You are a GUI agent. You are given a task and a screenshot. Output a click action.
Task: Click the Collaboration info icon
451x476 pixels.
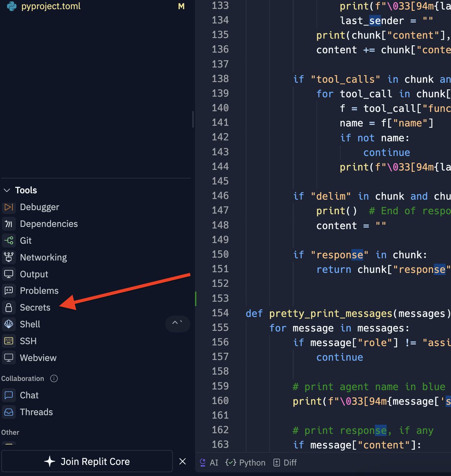[x=54, y=378]
